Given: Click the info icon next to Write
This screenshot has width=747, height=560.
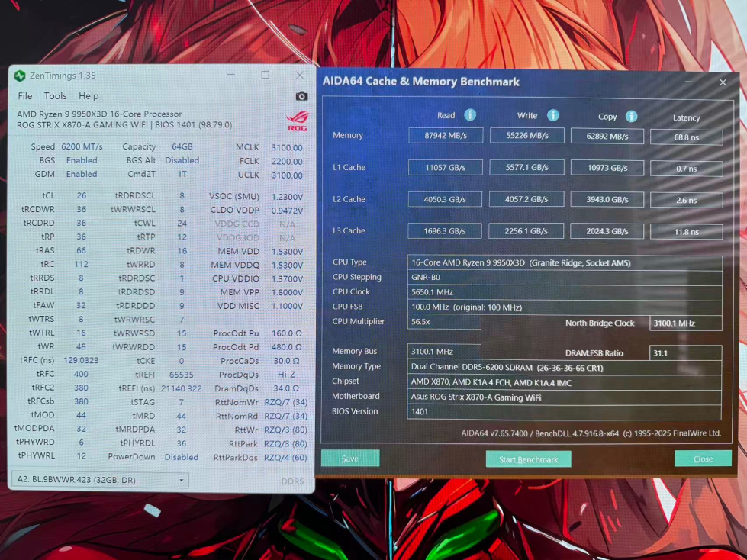Looking at the screenshot, I should 552,115.
